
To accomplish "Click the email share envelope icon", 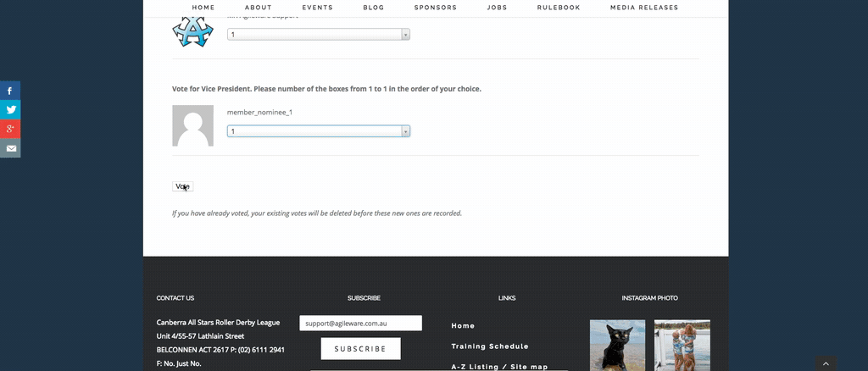I will 10,148.
